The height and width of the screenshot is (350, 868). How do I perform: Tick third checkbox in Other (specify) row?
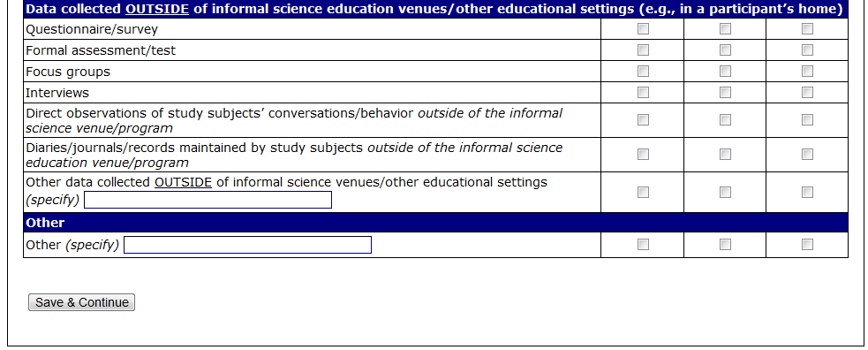808,244
